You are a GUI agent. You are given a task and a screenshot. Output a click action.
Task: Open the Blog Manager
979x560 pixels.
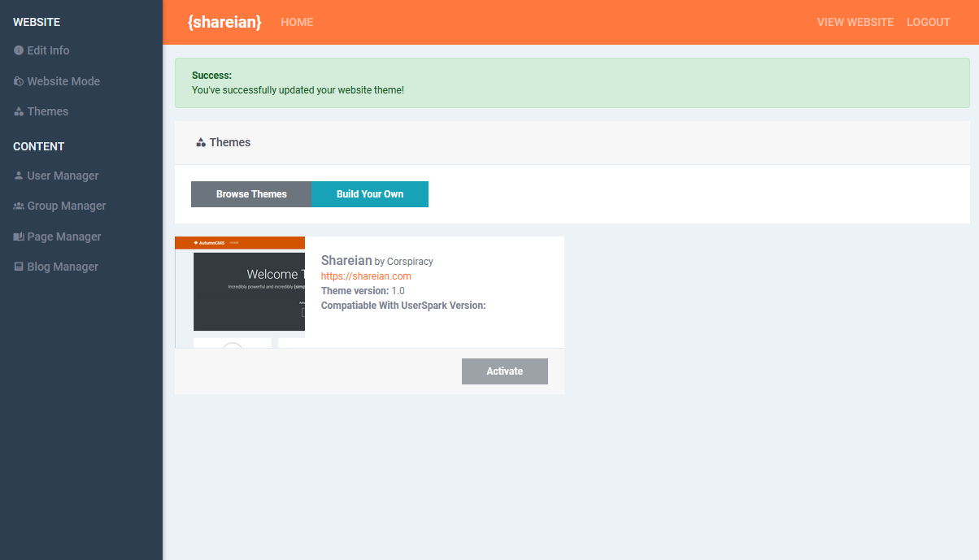(63, 267)
